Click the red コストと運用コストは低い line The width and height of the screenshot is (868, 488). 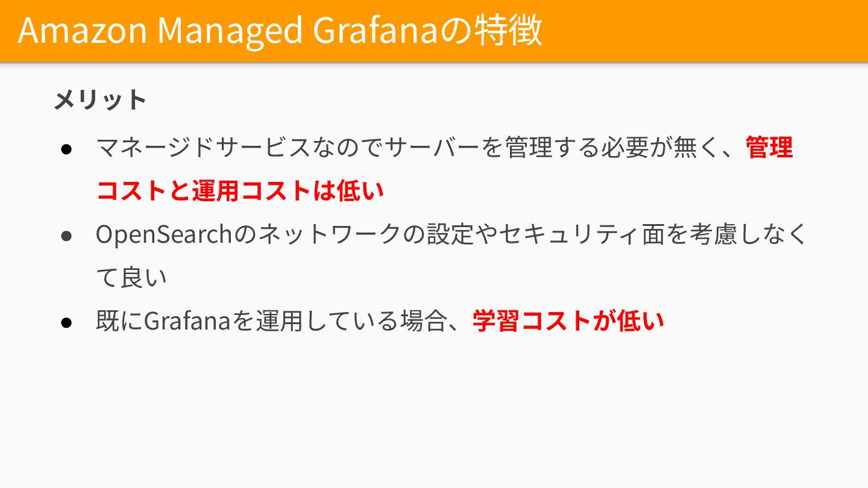[x=240, y=191]
